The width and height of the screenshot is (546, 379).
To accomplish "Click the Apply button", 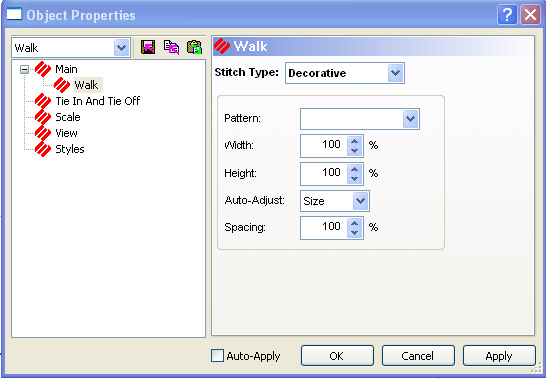I will (x=499, y=356).
